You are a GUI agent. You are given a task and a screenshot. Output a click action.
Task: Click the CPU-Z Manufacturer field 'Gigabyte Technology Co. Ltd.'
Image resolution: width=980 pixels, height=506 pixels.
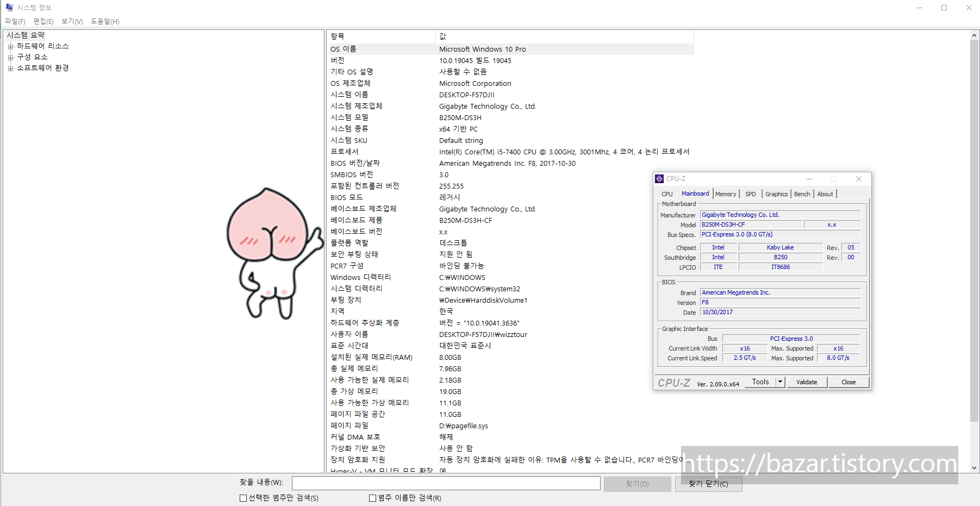780,215
